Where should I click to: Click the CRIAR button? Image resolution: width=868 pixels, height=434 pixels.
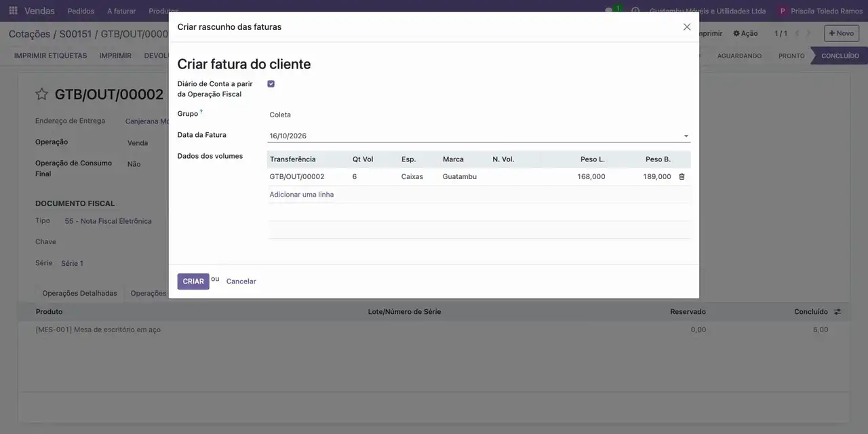point(193,281)
